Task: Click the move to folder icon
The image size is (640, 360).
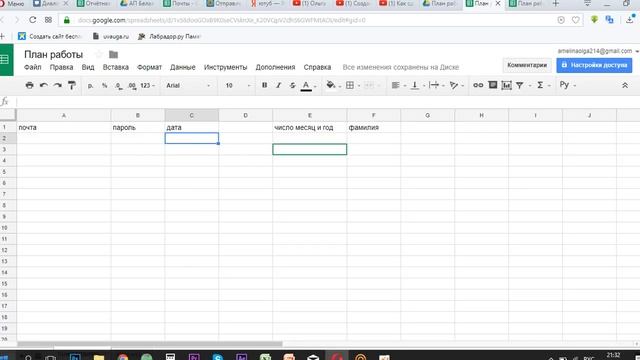Action: (113, 54)
